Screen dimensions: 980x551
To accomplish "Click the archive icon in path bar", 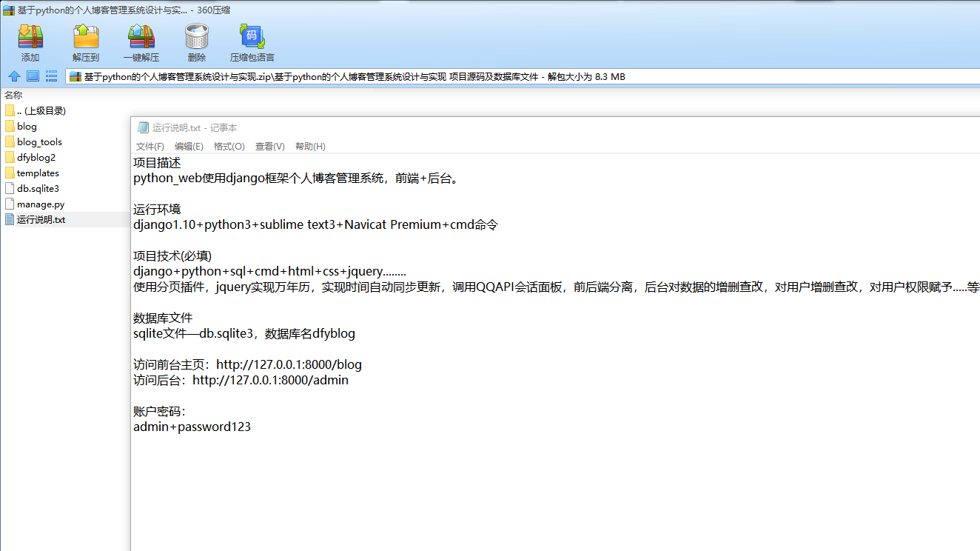I will pos(75,76).
